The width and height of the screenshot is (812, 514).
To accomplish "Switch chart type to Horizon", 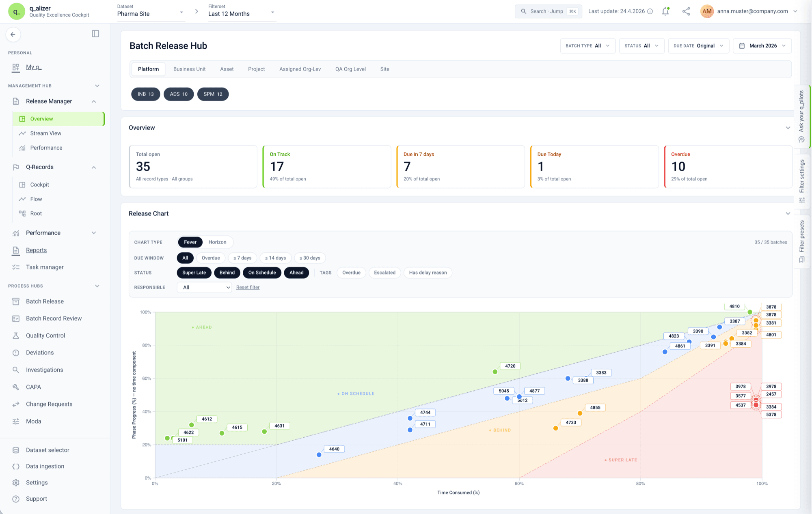I will point(217,242).
